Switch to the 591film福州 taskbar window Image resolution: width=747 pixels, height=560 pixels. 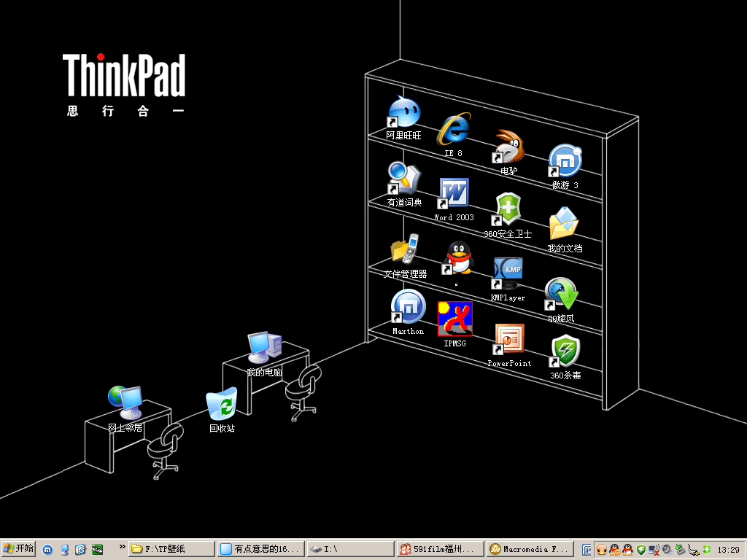tap(440, 549)
